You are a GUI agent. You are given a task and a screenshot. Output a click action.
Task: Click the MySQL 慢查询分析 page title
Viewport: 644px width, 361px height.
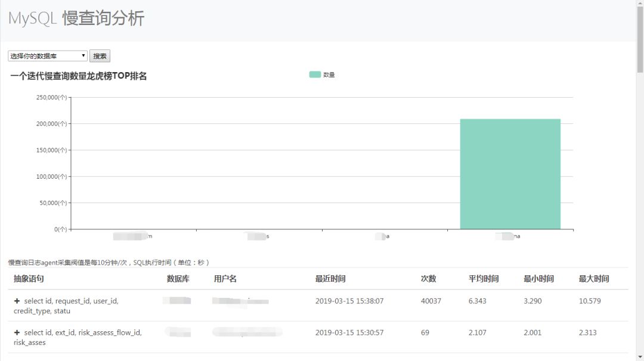[x=76, y=18]
